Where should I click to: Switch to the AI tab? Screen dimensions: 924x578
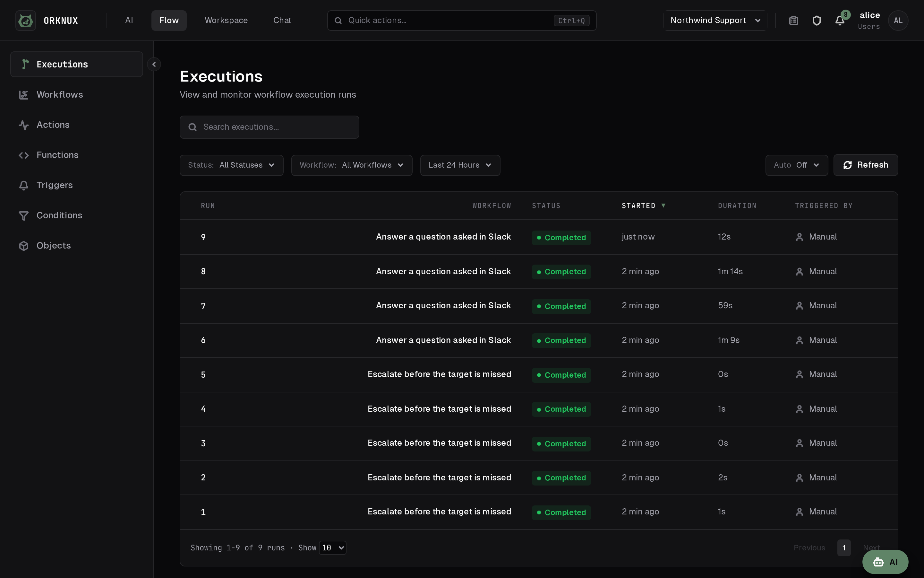coord(129,21)
